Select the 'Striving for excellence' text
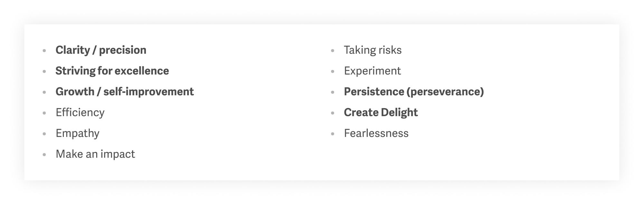644x205 pixels. (112, 71)
